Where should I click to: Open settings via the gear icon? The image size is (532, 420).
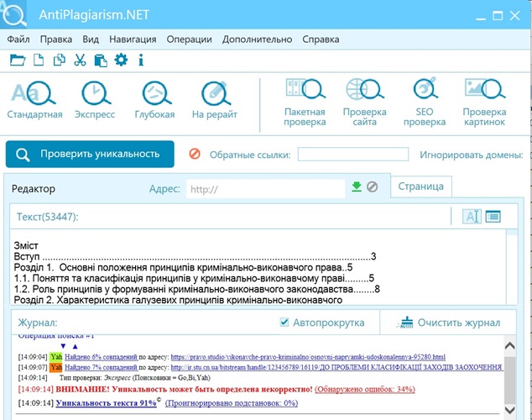tap(121, 60)
